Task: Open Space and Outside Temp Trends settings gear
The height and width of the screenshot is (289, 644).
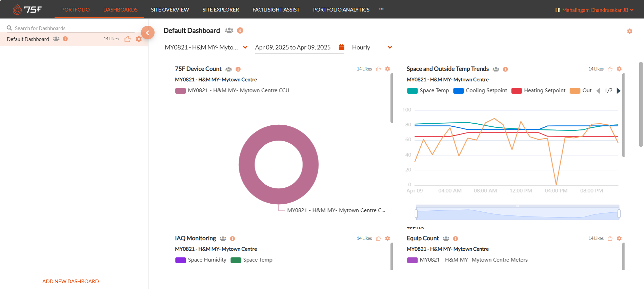Action: tap(619, 69)
